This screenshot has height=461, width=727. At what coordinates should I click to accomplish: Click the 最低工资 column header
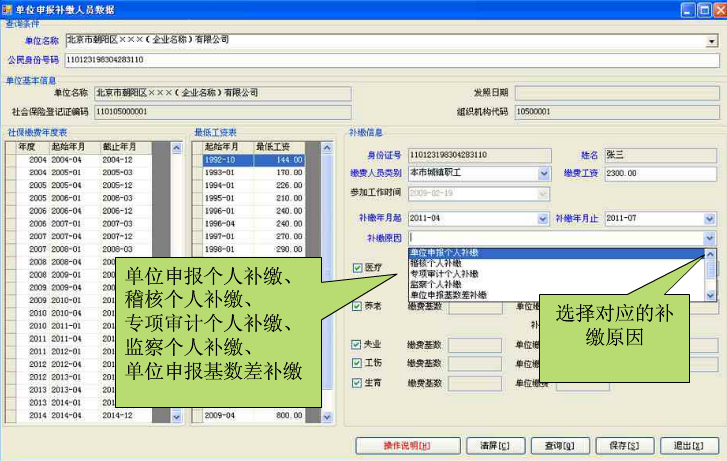(279, 147)
